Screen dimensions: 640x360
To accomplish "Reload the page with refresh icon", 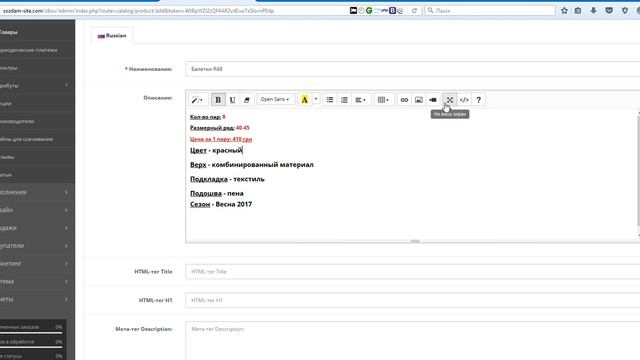I will (x=414, y=11).
